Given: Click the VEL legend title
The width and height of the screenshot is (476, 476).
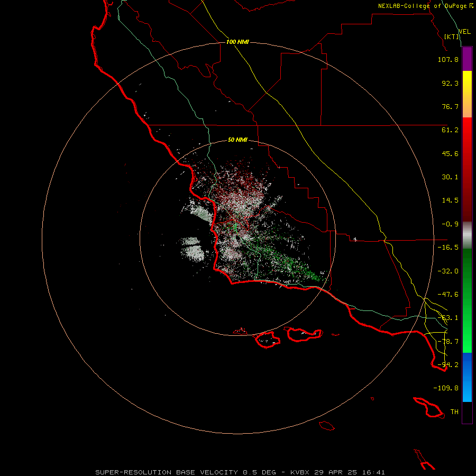Looking at the screenshot, I should (x=464, y=32).
